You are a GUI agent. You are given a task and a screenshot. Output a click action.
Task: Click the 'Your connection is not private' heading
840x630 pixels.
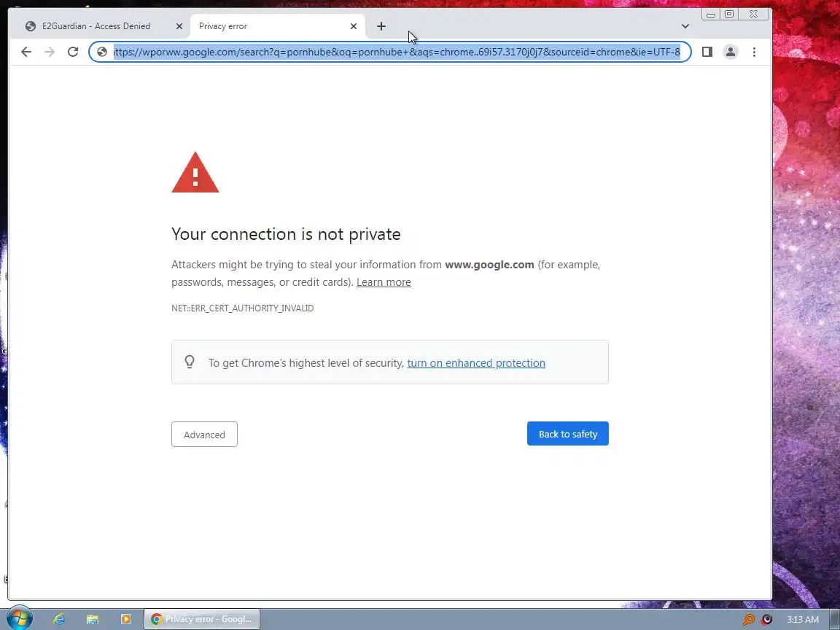click(x=286, y=234)
